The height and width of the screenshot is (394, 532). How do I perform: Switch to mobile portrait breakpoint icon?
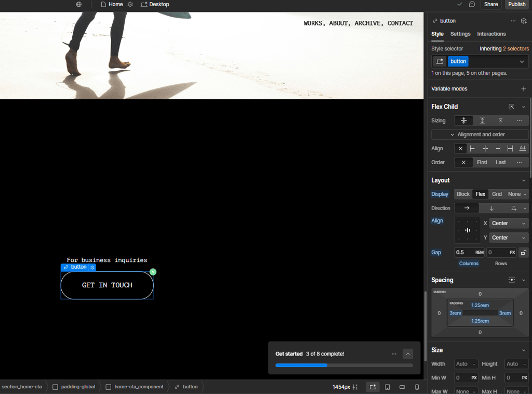tap(417, 387)
